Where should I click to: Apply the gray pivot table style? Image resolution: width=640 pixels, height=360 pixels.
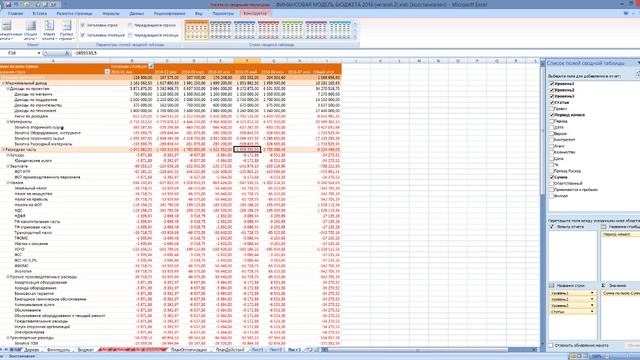[x=220, y=30]
